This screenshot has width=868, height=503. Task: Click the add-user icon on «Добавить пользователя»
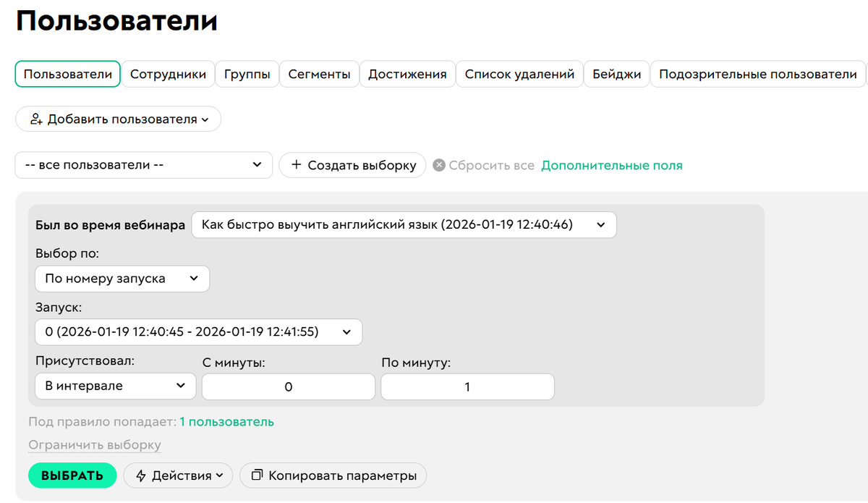click(35, 119)
